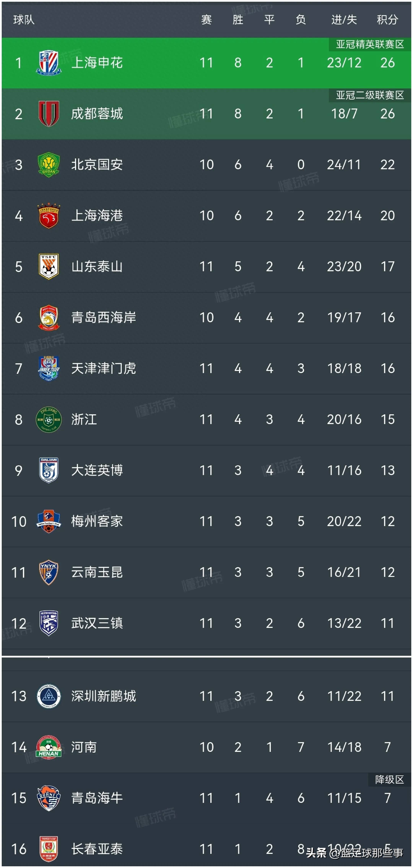Click the Yunnan Yukun YNYK crest
The height and width of the screenshot is (868, 413).
49,572
